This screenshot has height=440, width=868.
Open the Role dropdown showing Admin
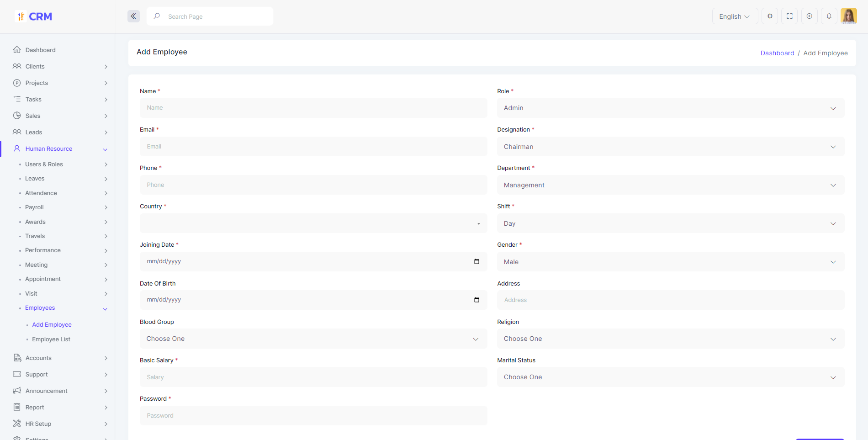click(x=671, y=108)
